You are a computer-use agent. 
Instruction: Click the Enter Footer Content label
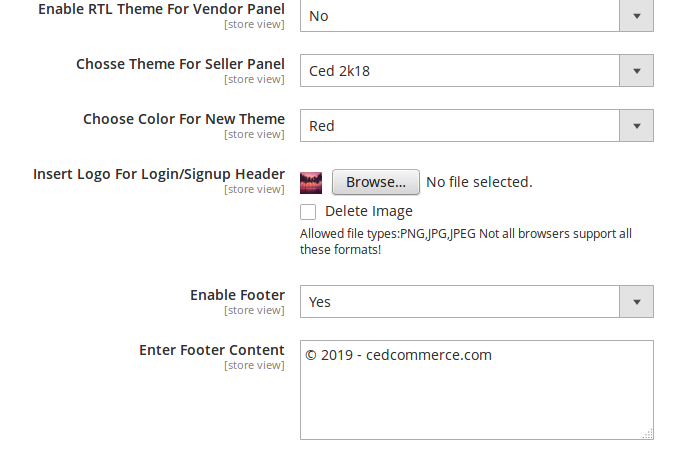coord(212,350)
